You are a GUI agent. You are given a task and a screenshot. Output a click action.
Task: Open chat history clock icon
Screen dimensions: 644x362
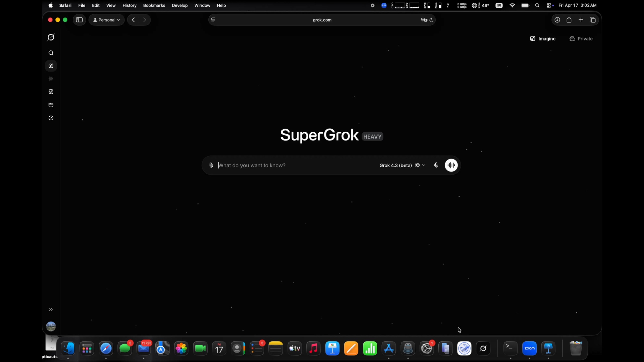[51, 118]
